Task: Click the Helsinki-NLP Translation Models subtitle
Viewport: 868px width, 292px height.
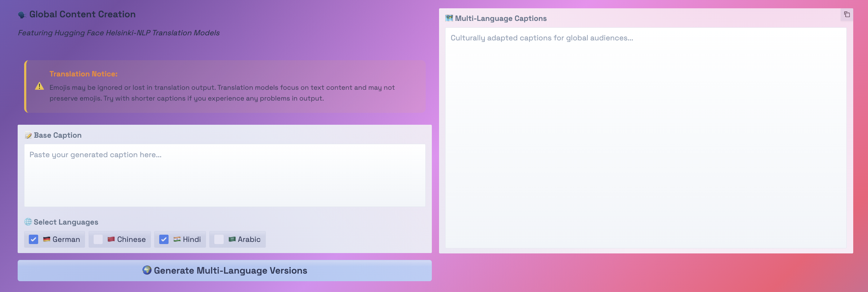Action: point(118,33)
